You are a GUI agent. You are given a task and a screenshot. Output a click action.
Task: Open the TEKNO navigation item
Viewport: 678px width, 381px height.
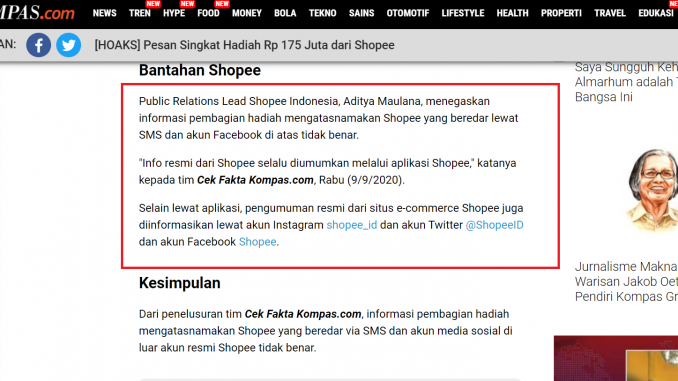coord(323,13)
